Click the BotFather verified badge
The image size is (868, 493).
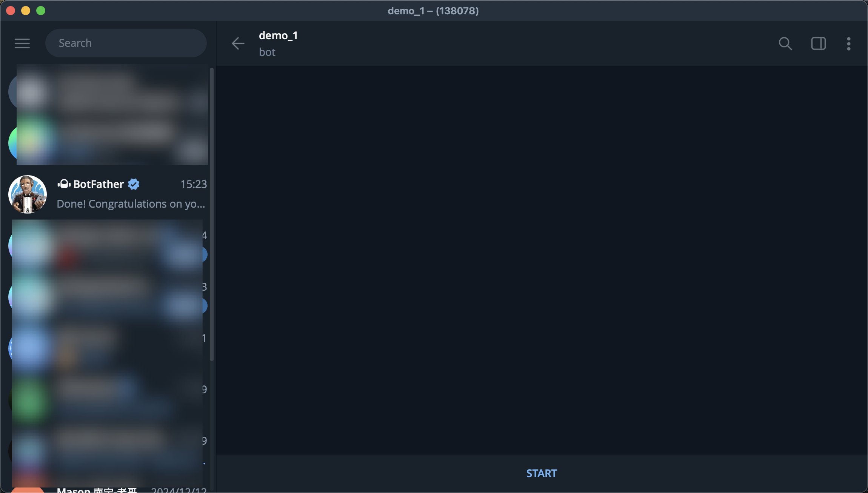(x=134, y=184)
